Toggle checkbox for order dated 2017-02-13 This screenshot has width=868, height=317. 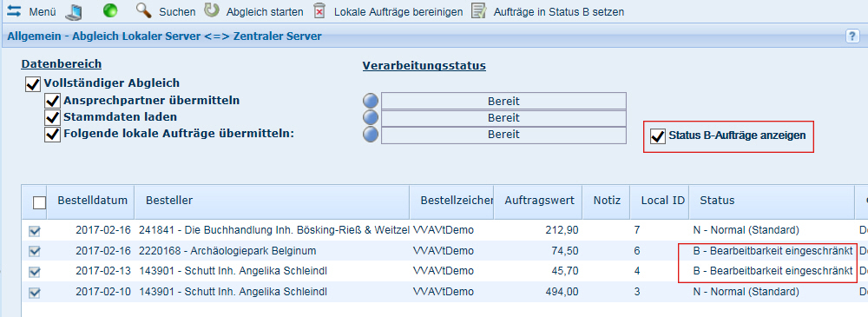(35, 272)
